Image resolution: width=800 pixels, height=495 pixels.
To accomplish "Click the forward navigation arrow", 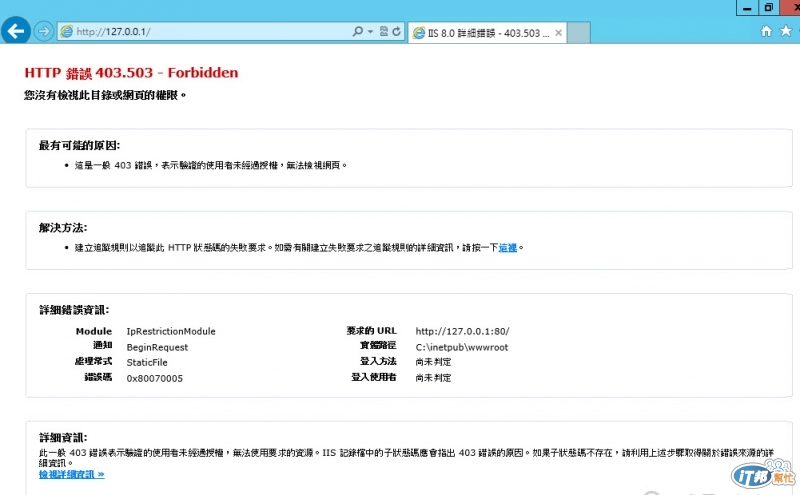I will [44, 32].
